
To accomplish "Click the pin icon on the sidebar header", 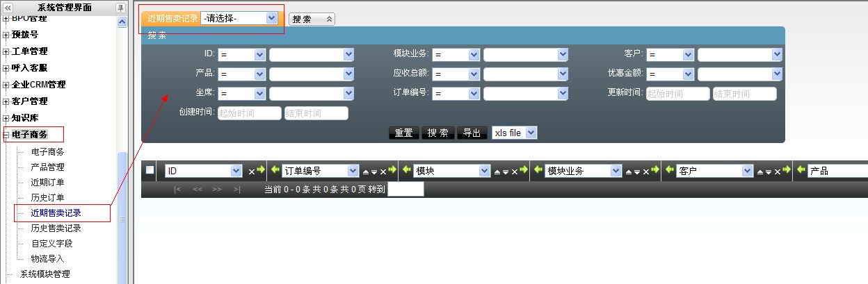I will [120, 8].
